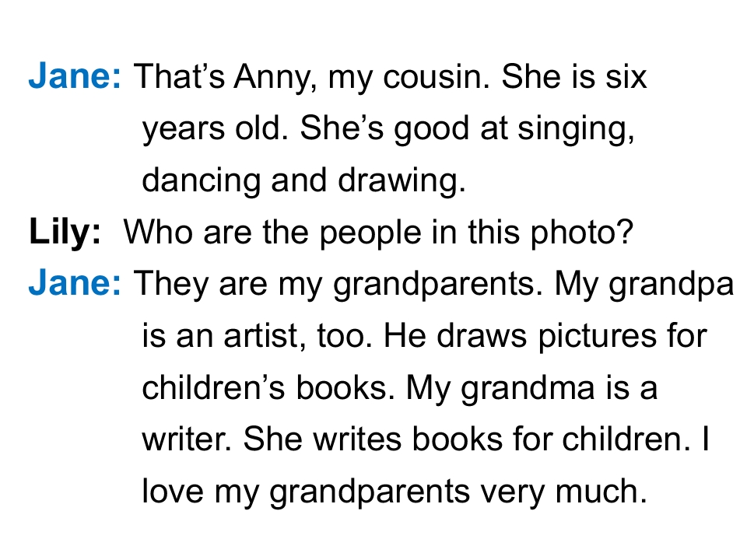Click the word 'cousin' in first line
The height and width of the screenshot is (560, 747).
[x=437, y=77]
